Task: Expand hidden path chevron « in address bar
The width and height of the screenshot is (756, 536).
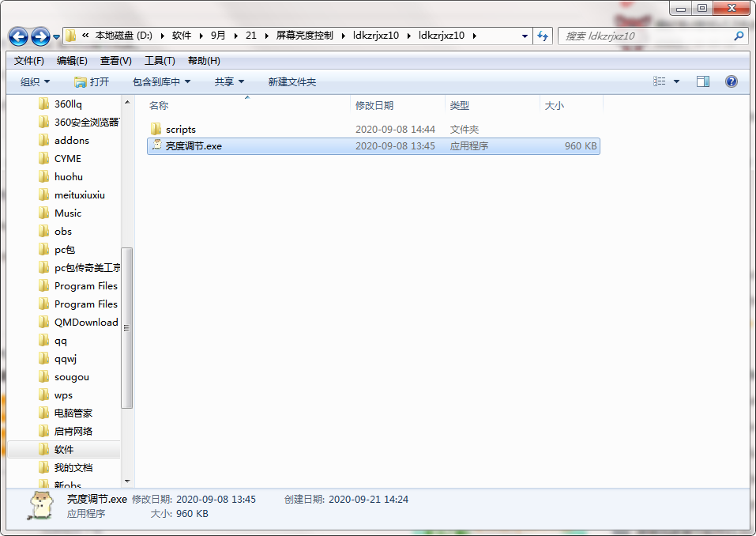Action: click(85, 36)
